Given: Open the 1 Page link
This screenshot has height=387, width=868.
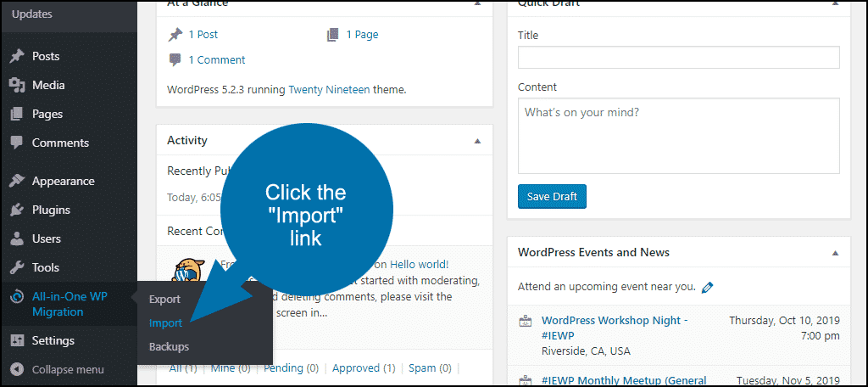Looking at the screenshot, I should [363, 35].
